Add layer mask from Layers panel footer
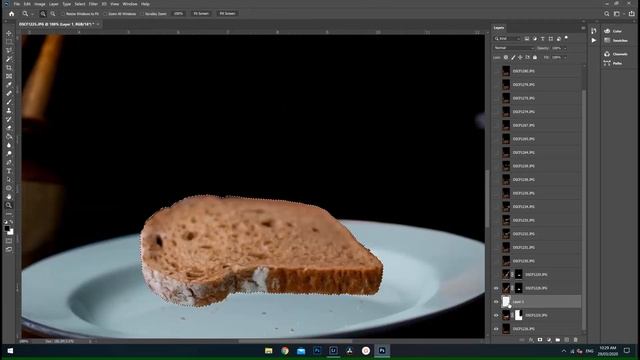Image resolution: width=640 pixels, height=360 pixels. (x=540, y=340)
